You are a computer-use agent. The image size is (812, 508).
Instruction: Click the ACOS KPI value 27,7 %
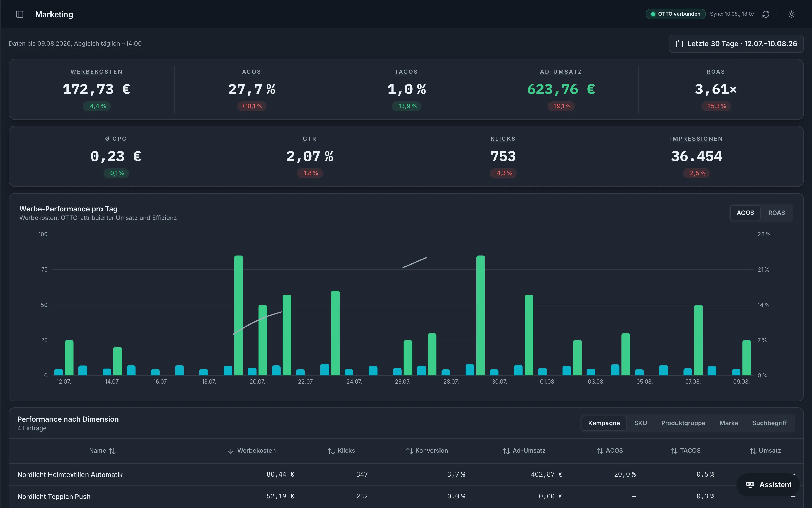(252, 89)
